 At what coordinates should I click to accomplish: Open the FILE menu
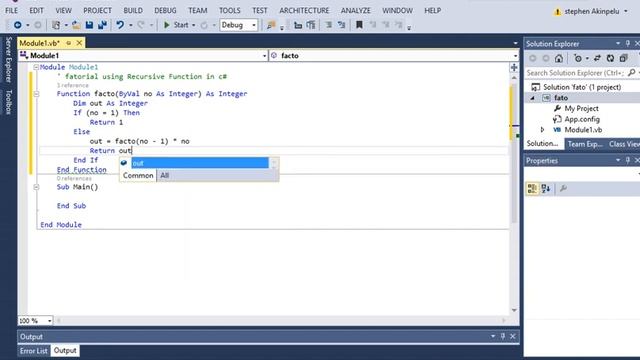[x=11, y=11]
